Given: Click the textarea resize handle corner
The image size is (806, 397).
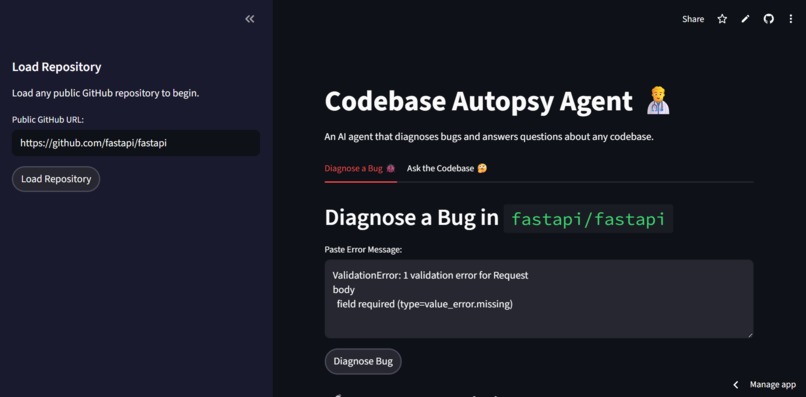Looking at the screenshot, I should pyautogui.click(x=750, y=335).
